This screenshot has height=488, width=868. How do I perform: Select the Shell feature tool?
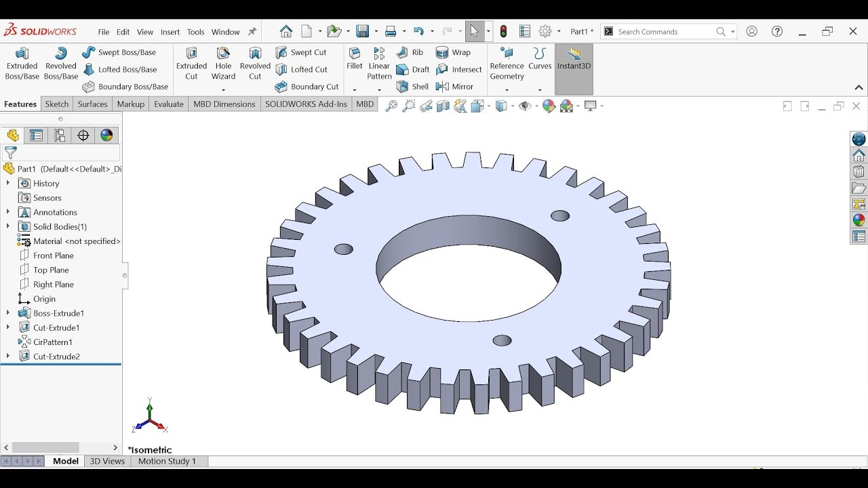[412, 86]
